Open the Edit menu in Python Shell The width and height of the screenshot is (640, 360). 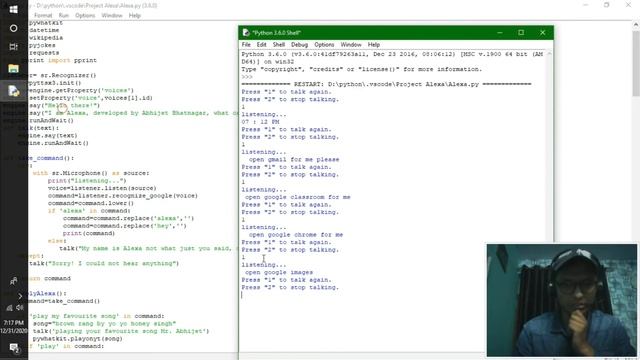pyautogui.click(x=261, y=44)
